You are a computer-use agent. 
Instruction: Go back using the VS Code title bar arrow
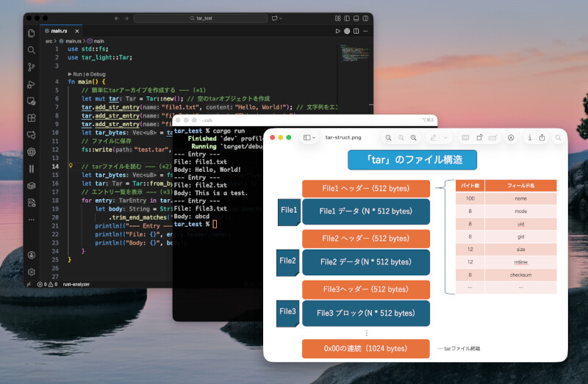pyautogui.click(x=117, y=18)
